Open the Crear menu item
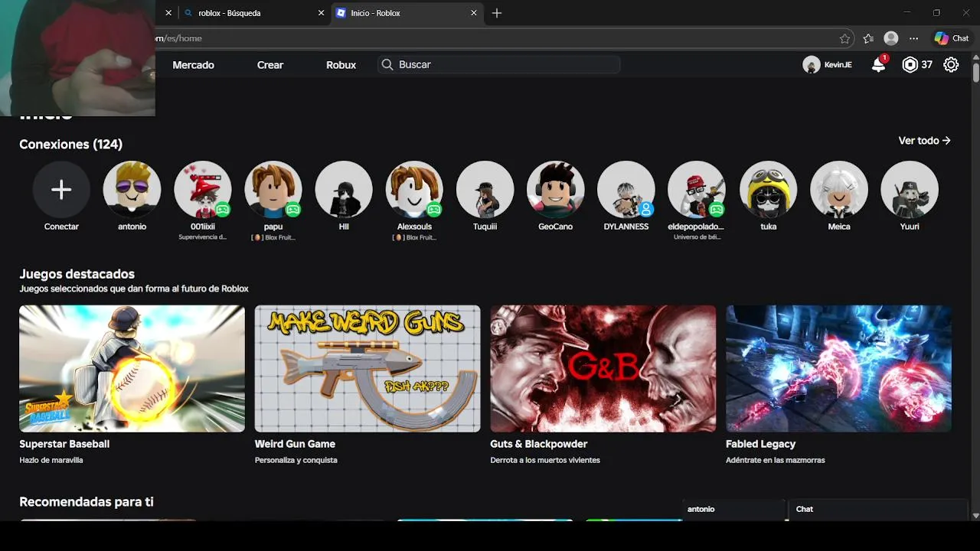This screenshot has height=551, width=980. tap(270, 65)
